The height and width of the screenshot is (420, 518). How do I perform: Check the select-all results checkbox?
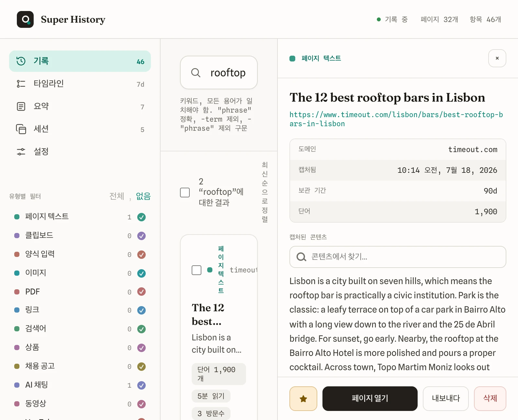tap(185, 192)
